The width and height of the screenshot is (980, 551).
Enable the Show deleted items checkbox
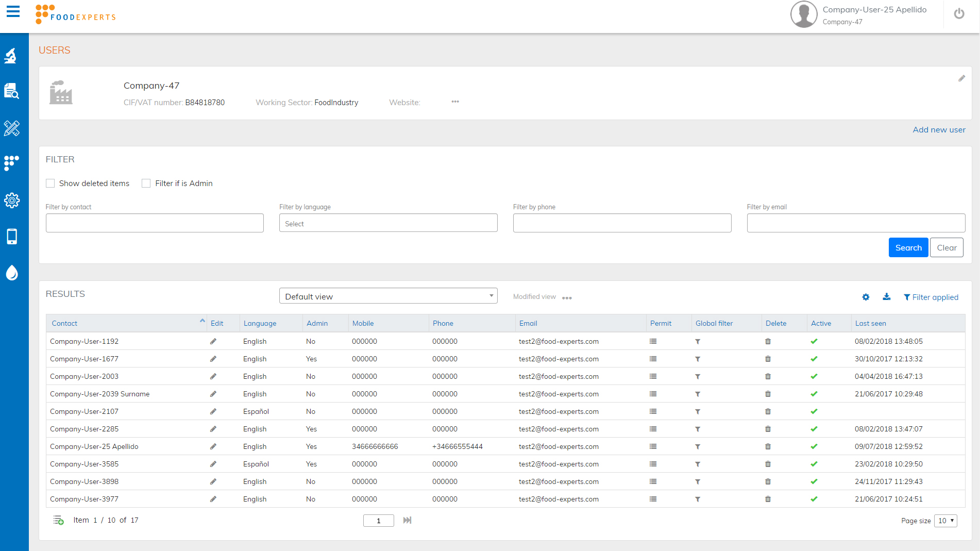50,183
